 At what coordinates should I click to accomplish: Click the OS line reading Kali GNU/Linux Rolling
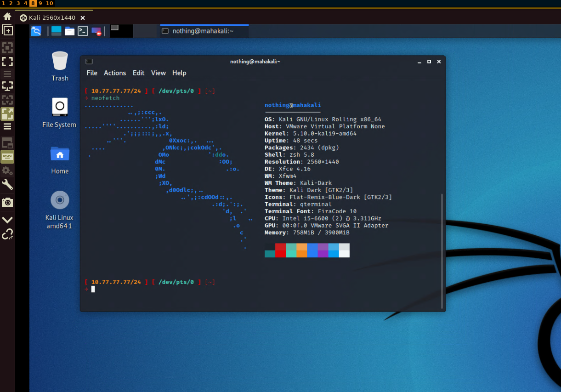click(323, 119)
